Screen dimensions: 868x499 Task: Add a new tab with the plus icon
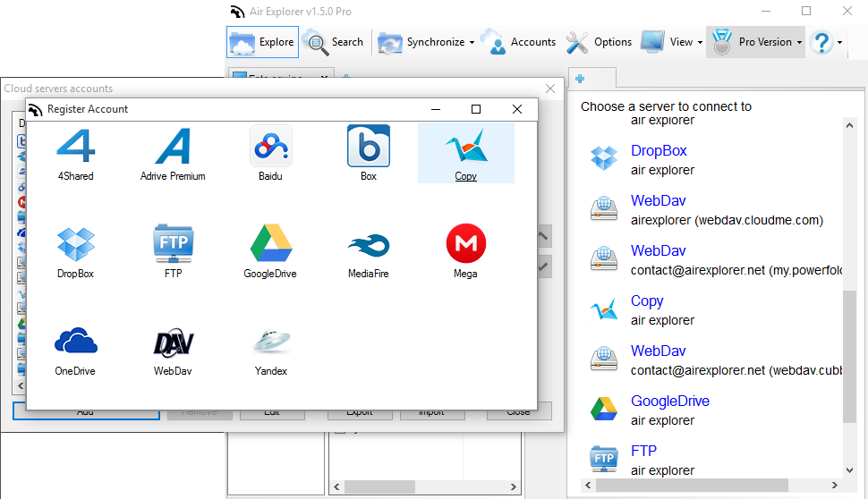point(580,79)
